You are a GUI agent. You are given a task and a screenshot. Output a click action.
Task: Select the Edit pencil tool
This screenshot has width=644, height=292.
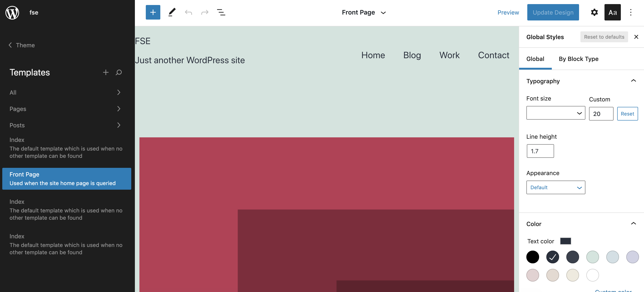172,12
